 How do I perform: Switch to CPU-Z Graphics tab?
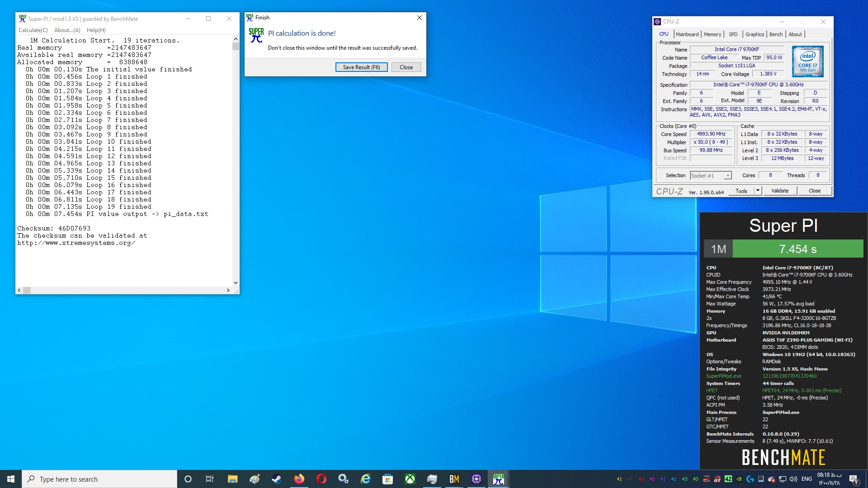click(x=755, y=34)
